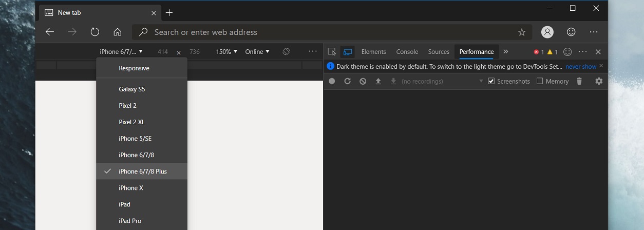Choose iPhone X device
The width and height of the screenshot is (644, 230).
tap(142, 187)
